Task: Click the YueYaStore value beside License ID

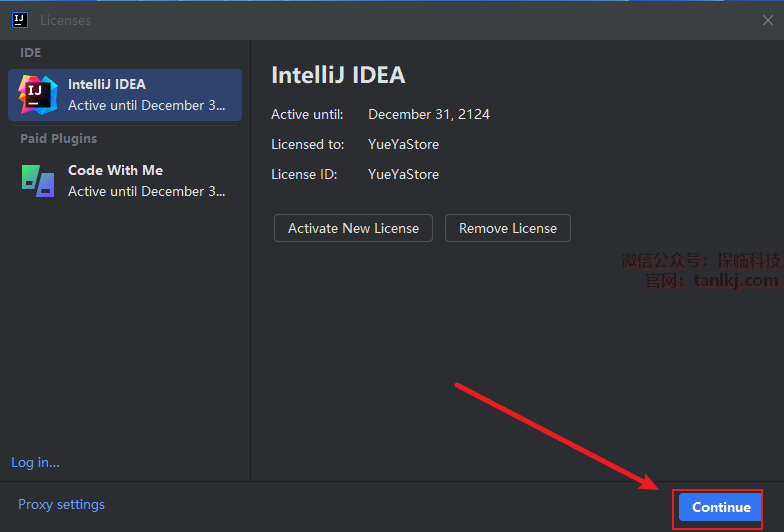Action: pos(403,174)
